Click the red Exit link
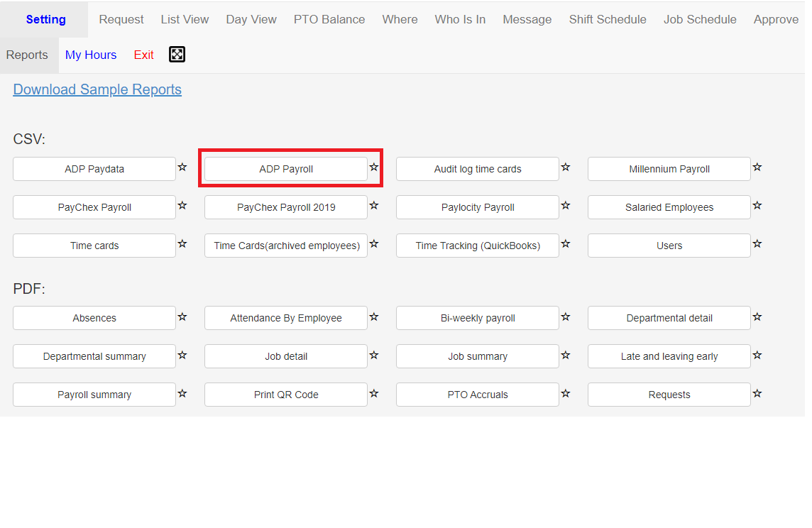812x528 pixels. (143, 55)
